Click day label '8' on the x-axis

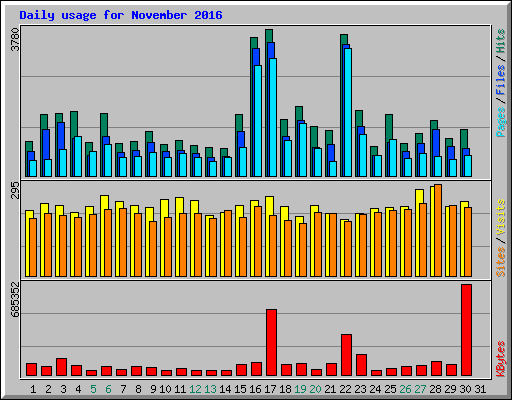click(x=138, y=389)
